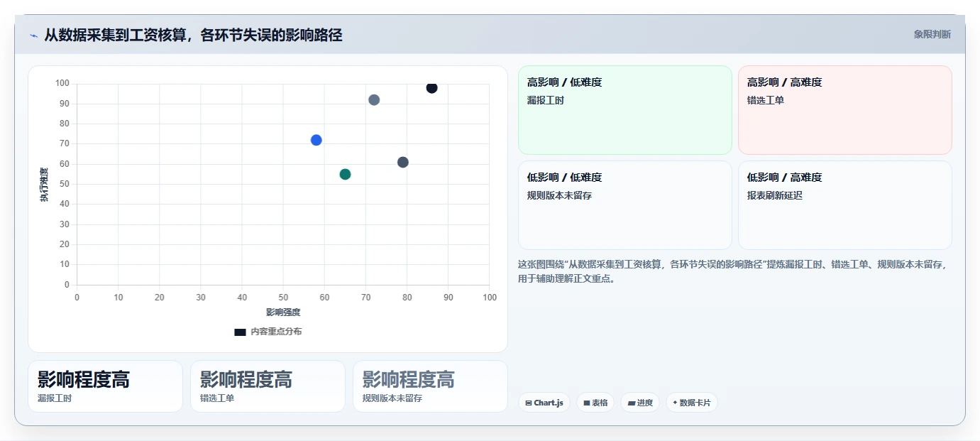Viewport: 980px width, 441px height.
Task: Select the 影响程度高 规则版本未留存 stat card
Action: pyautogui.click(x=430, y=386)
